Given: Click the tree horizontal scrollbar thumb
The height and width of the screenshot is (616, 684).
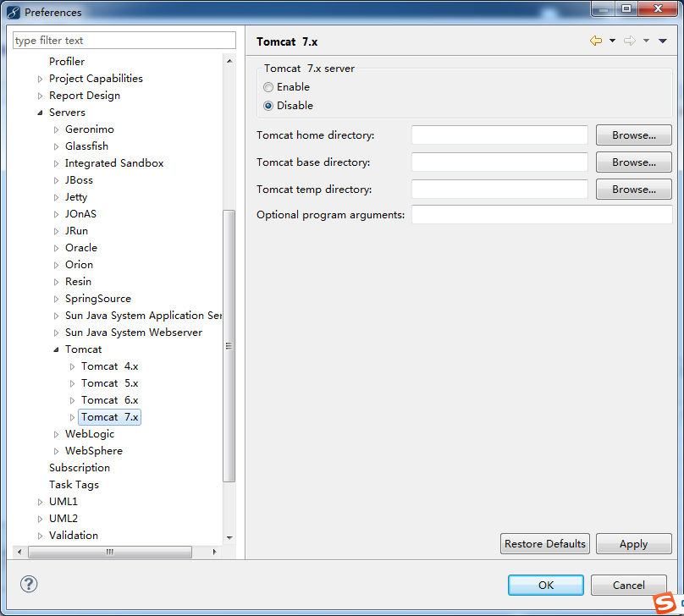Looking at the screenshot, I should point(110,552).
